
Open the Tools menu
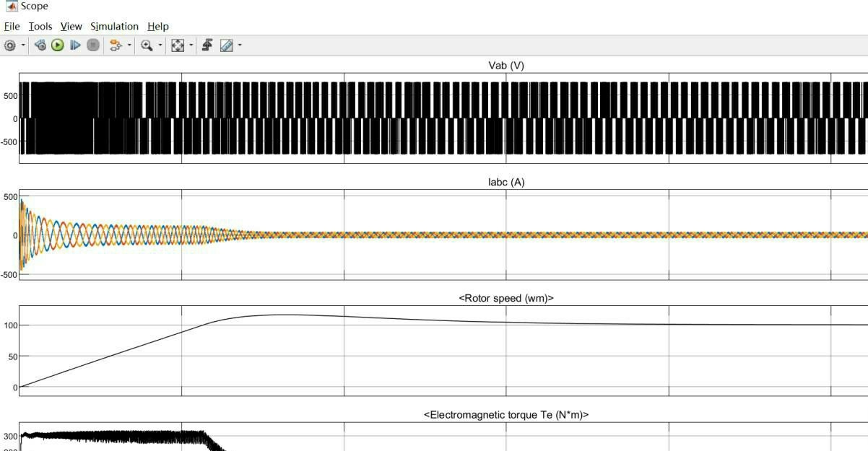[40, 26]
